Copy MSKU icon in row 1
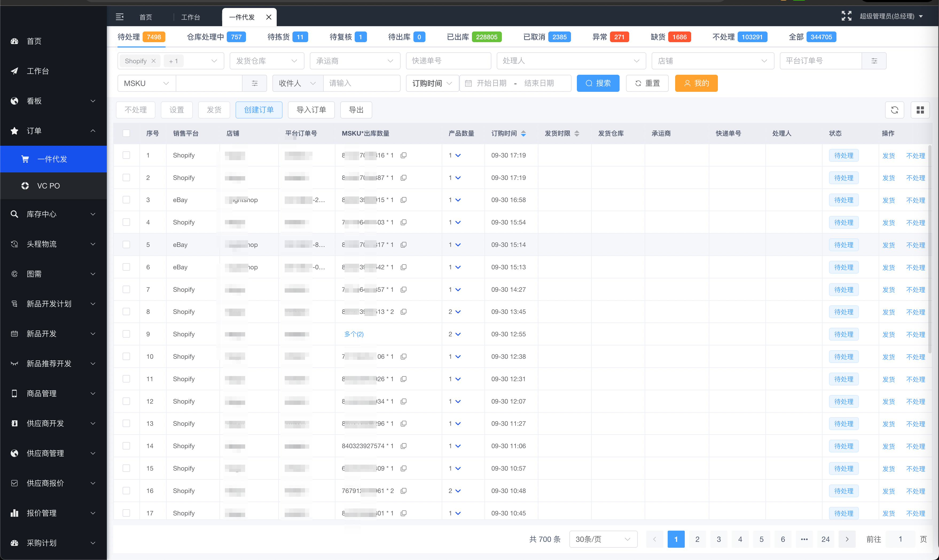 (x=403, y=155)
